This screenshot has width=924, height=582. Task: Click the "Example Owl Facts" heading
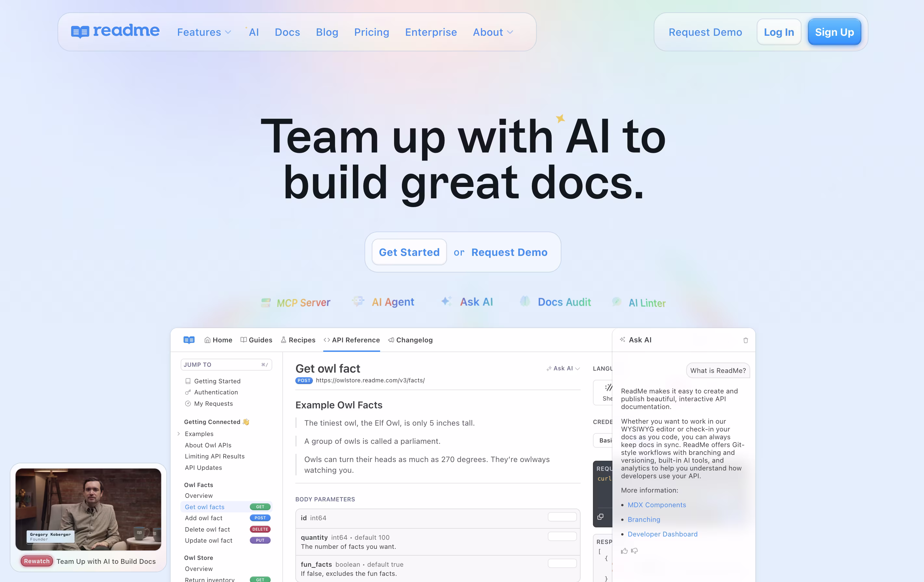click(x=339, y=404)
